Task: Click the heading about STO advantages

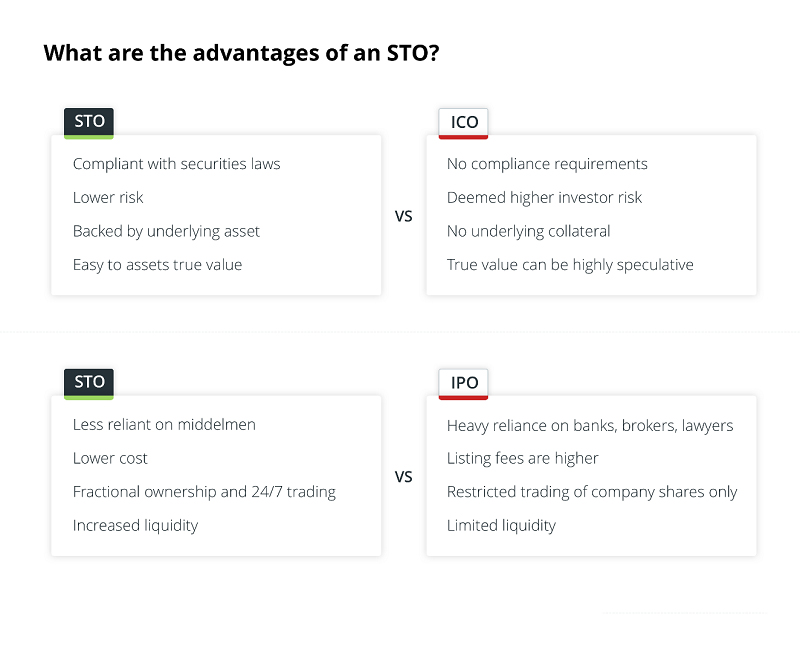Action: pos(241,53)
